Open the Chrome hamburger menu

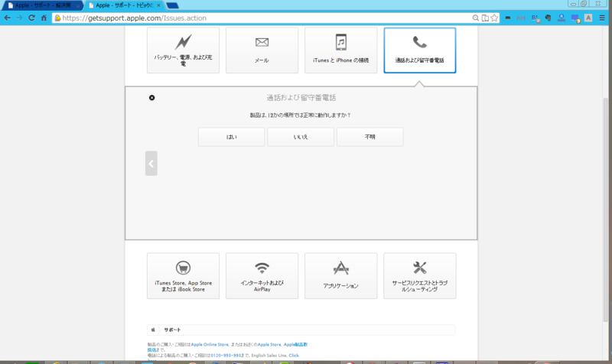tap(602, 18)
